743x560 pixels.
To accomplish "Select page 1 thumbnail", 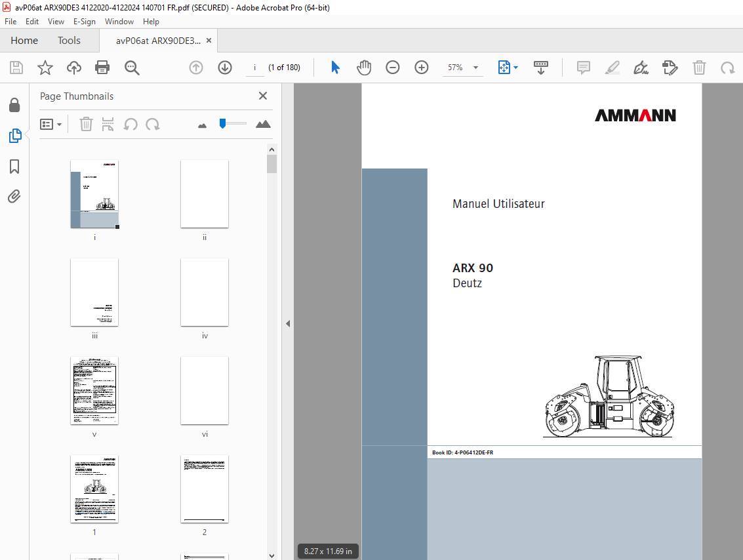I will (95, 489).
